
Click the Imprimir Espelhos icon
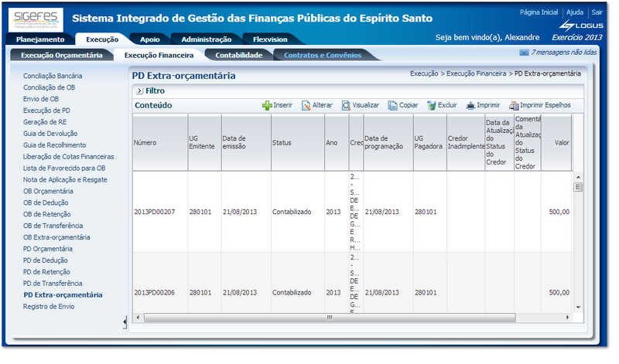514,105
